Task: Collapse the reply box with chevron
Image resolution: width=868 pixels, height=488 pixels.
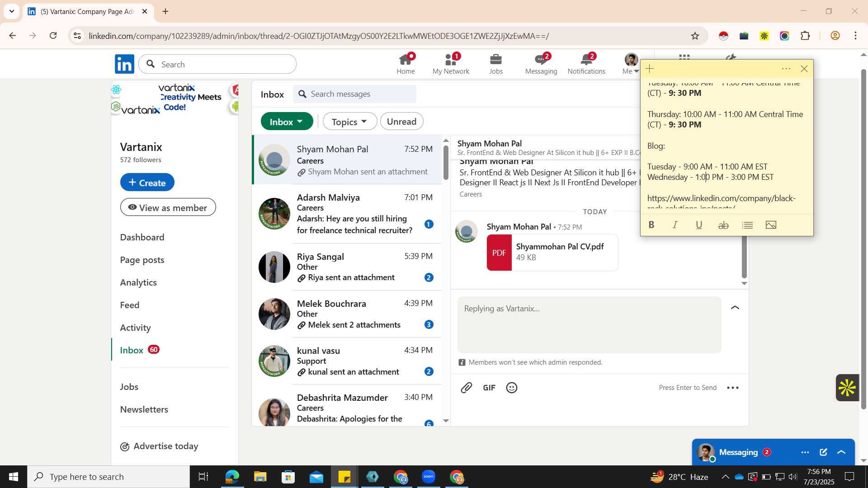Action: point(735,308)
